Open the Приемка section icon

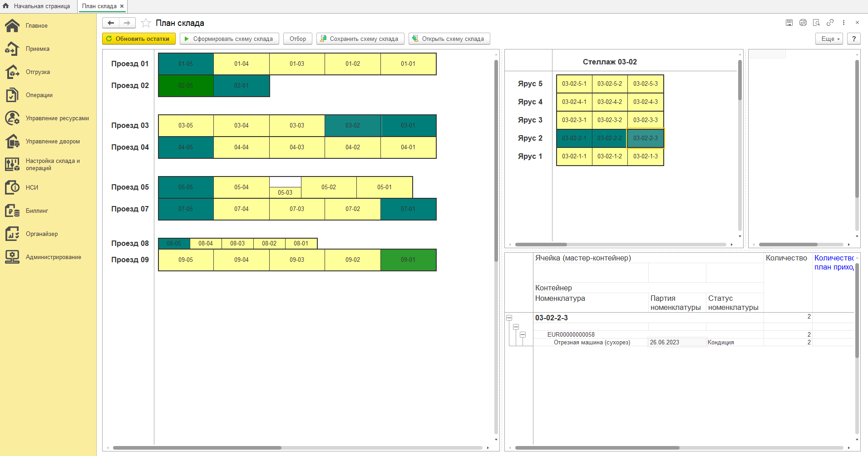12,49
